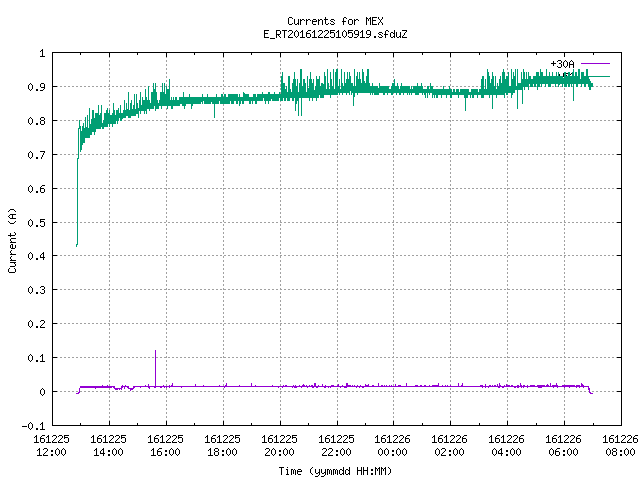Click the green legend line sample
The image size is (640, 480).
coord(598,76)
